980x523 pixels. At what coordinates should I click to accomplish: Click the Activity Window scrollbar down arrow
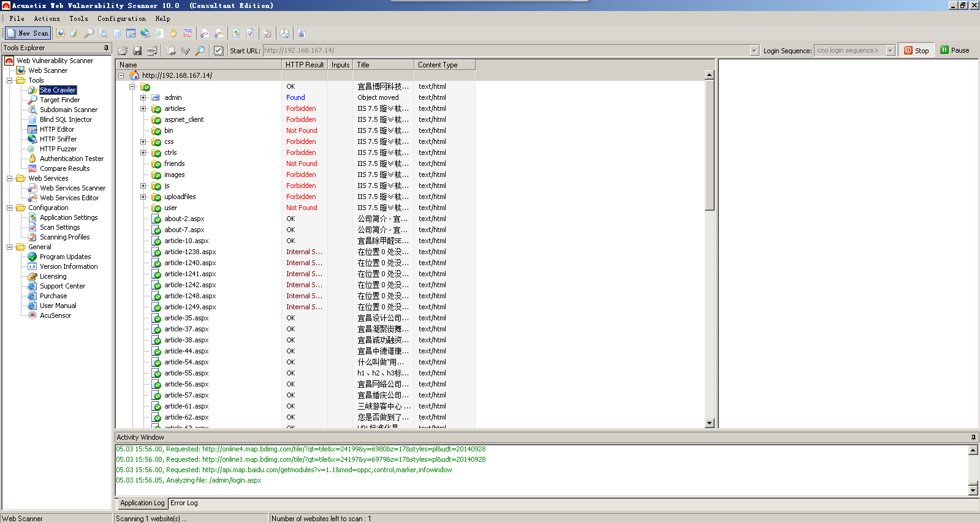(973, 489)
